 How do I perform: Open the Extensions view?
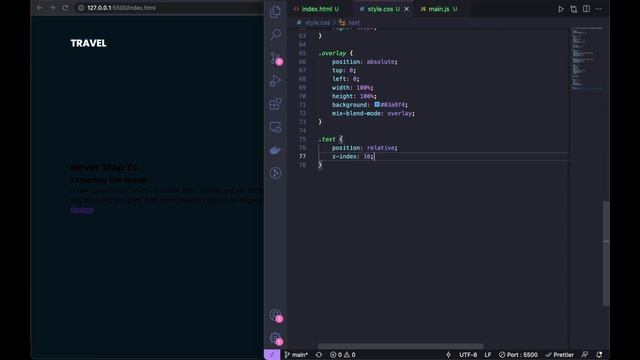pyautogui.click(x=276, y=104)
